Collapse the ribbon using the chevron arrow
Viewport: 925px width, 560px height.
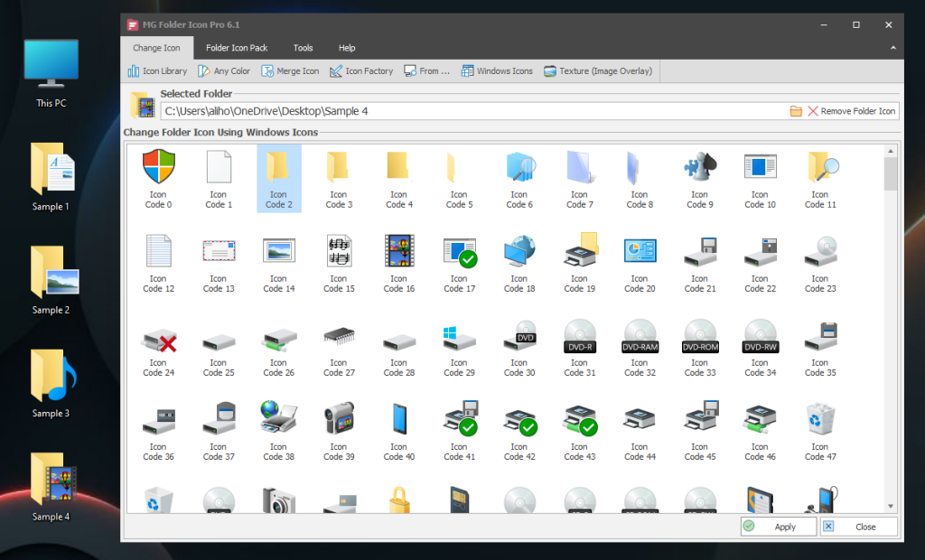pyautogui.click(x=892, y=48)
